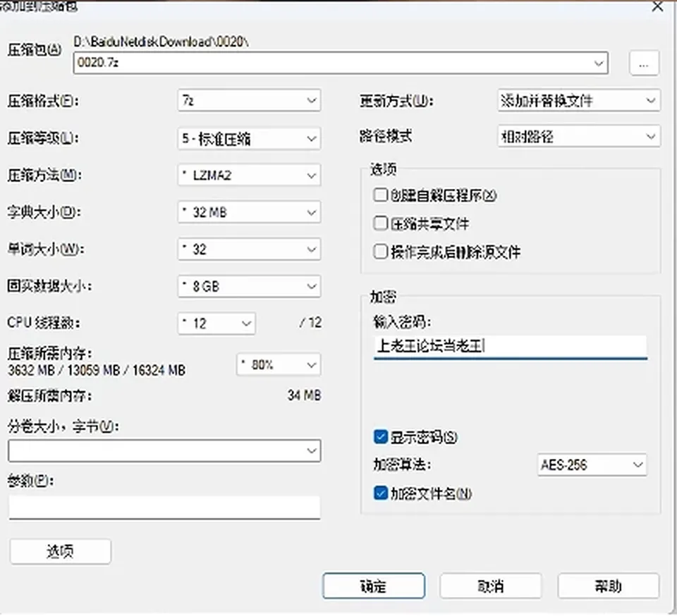Click the 取消 cancel button
Screen dimensions: 677x616
pyautogui.click(x=491, y=586)
